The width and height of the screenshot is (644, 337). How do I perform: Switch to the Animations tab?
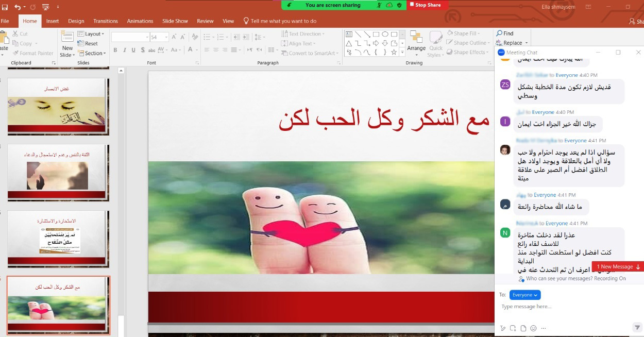(x=140, y=21)
